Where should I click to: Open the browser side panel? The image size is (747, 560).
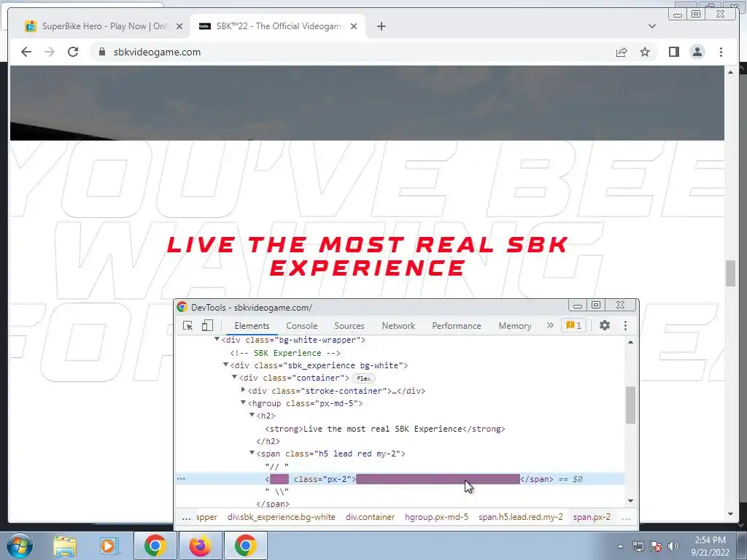[x=673, y=52]
